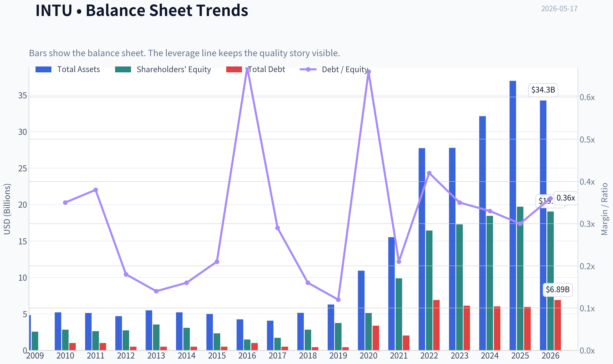Click the INTU Balance Sheet Trends title
This screenshot has height=364, width=613.
point(142,10)
